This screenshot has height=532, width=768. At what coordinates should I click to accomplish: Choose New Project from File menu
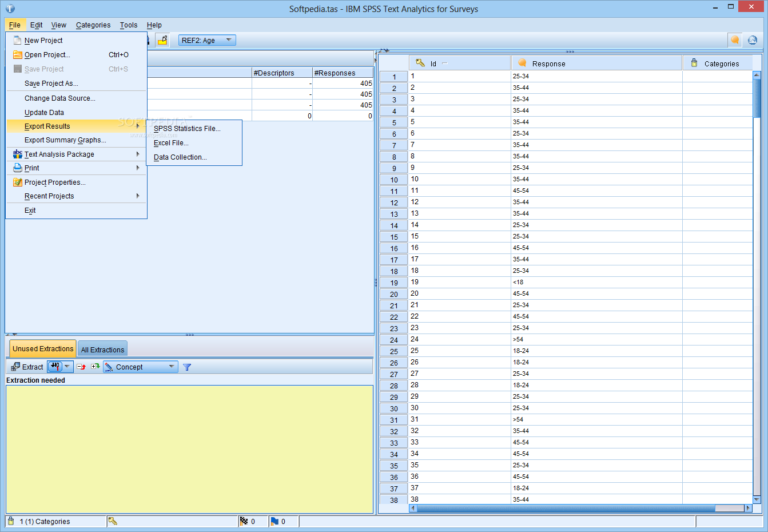[x=76, y=41]
